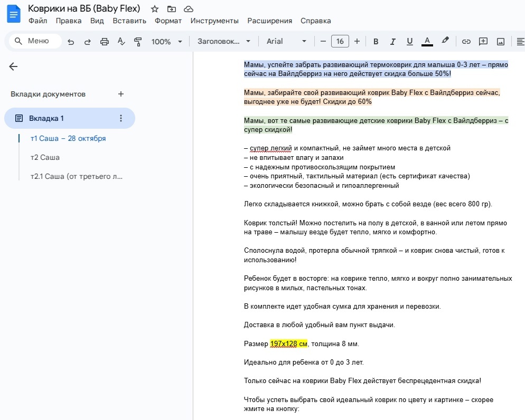Add a comment

483,42
